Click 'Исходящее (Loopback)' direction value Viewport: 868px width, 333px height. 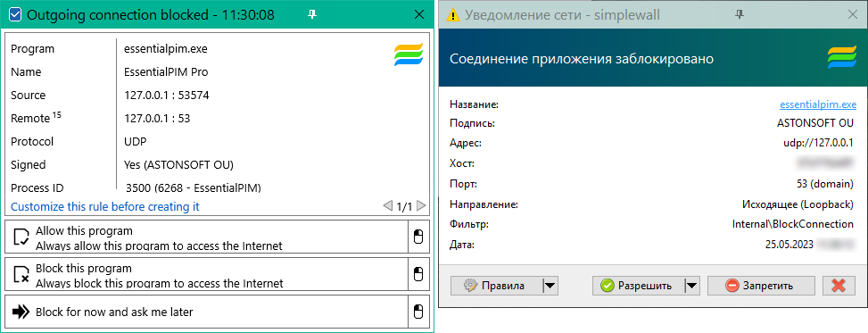(798, 204)
